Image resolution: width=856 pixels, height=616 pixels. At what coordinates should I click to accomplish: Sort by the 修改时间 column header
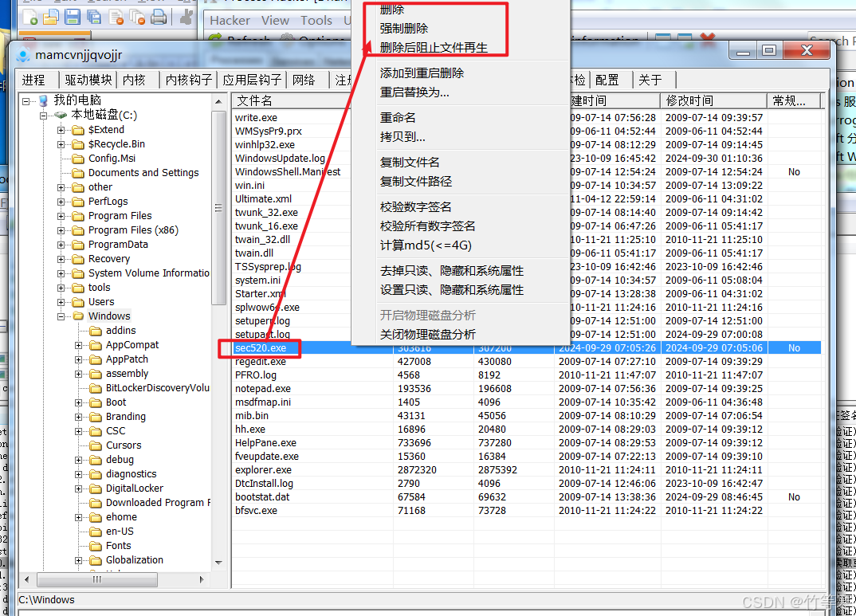714,101
